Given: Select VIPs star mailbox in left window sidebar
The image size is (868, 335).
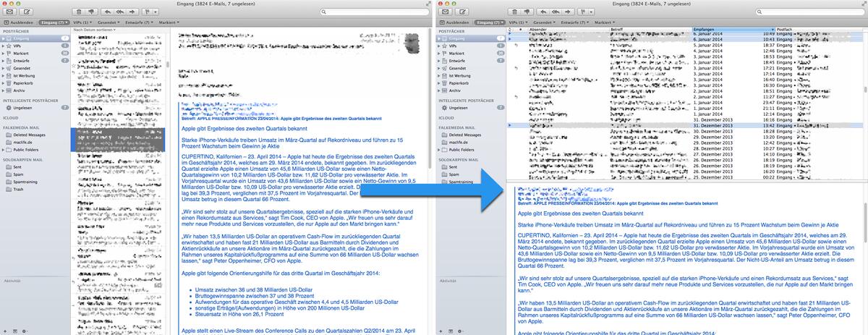Looking at the screenshot, I should (x=35, y=46).
